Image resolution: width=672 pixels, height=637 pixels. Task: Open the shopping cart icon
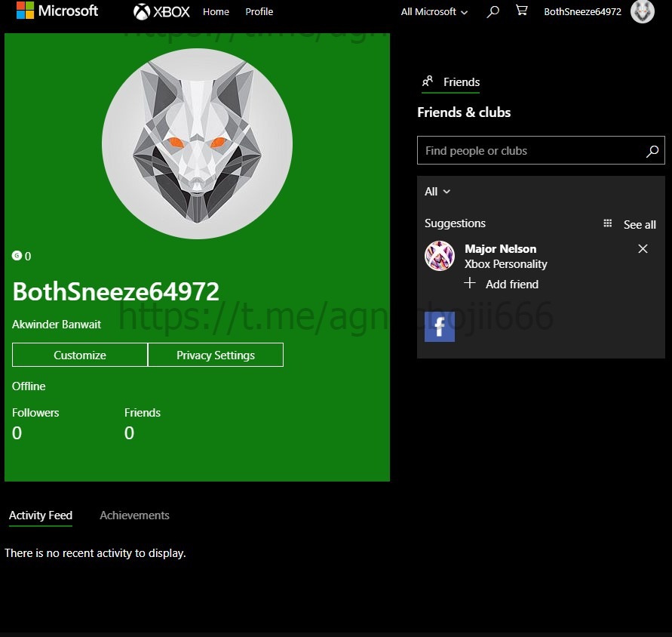tap(521, 11)
